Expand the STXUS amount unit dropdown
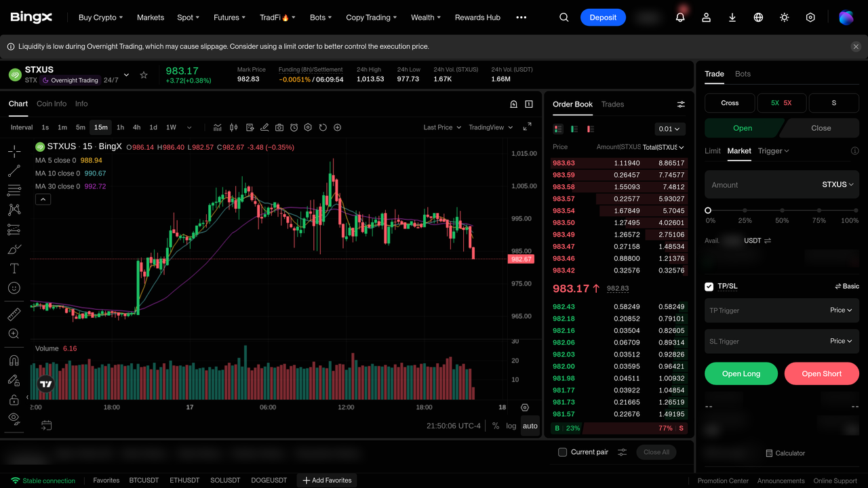The height and width of the screenshot is (488, 868). pyautogui.click(x=837, y=184)
